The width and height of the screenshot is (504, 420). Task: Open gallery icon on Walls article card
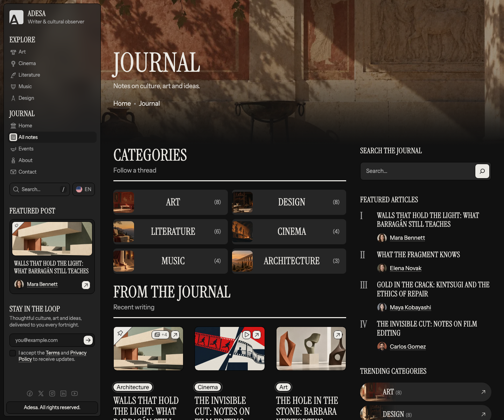pos(161,335)
